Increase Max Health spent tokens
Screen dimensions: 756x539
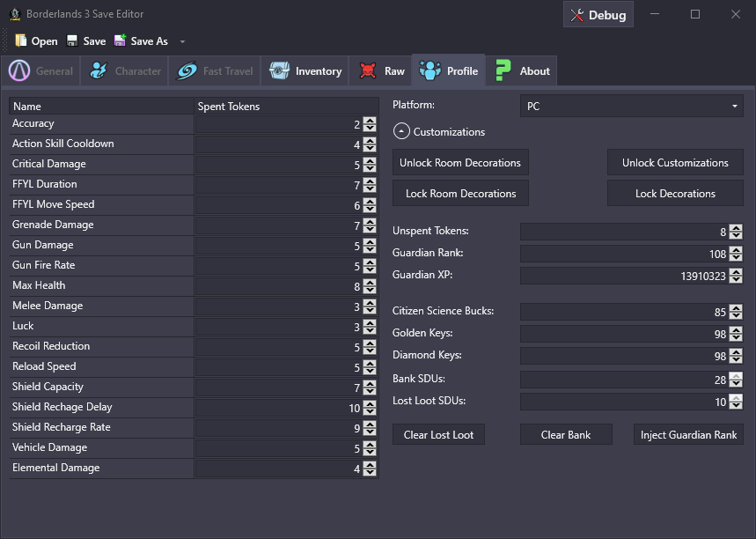[x=370, y=283]
